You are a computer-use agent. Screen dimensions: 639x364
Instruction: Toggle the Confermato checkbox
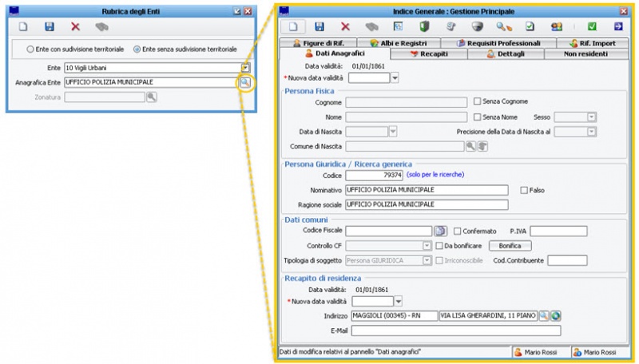click(x=457, y=231)
